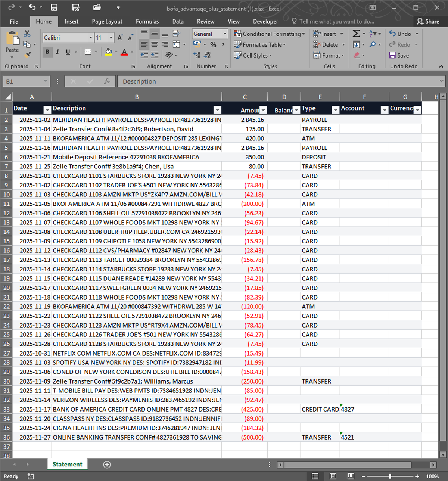Open Sort & Filter in Editing group
This screenshot has height=481, width=448.
[x=373, y=34]
